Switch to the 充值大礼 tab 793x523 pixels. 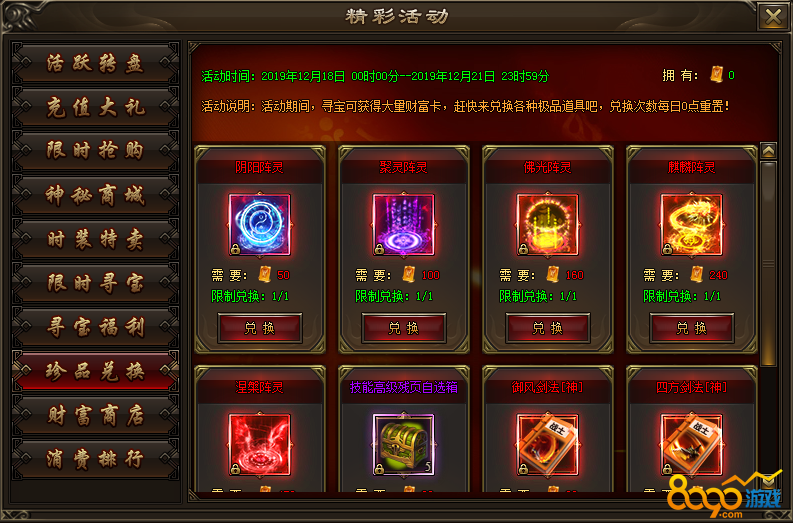96,107
